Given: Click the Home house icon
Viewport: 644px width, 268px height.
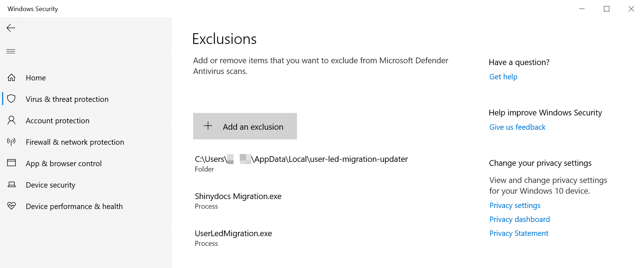Looking at the screenshot, I should tap(11, 78).
